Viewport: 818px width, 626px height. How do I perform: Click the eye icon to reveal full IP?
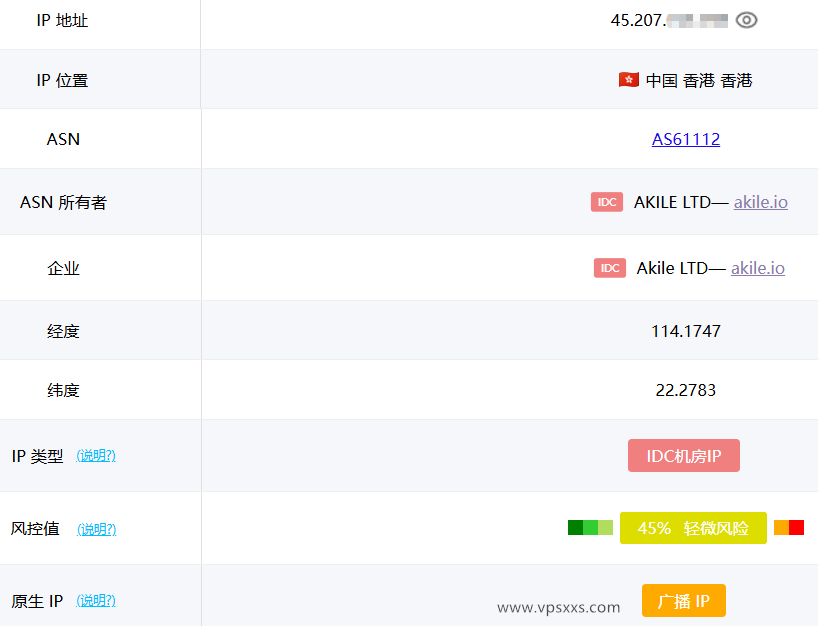746,19
